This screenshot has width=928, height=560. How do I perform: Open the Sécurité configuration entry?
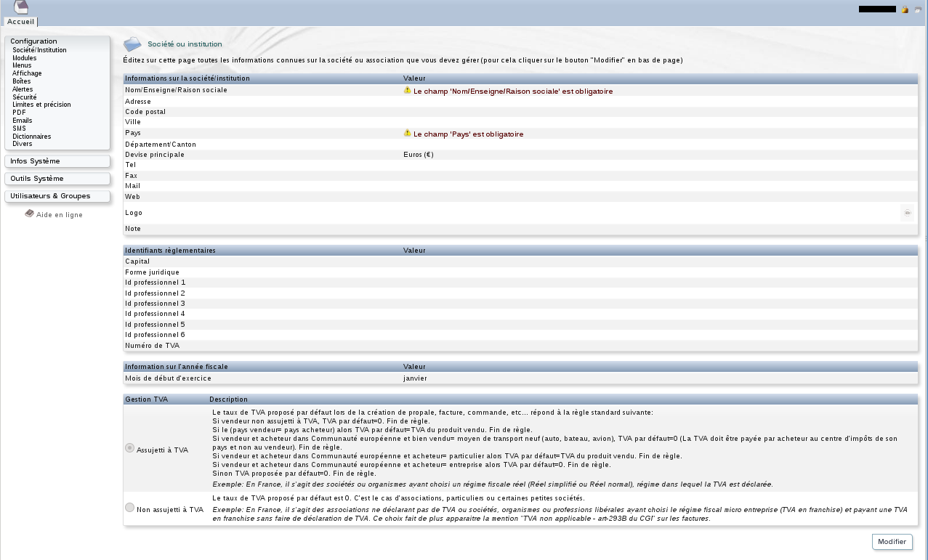[x=24, y=97]
